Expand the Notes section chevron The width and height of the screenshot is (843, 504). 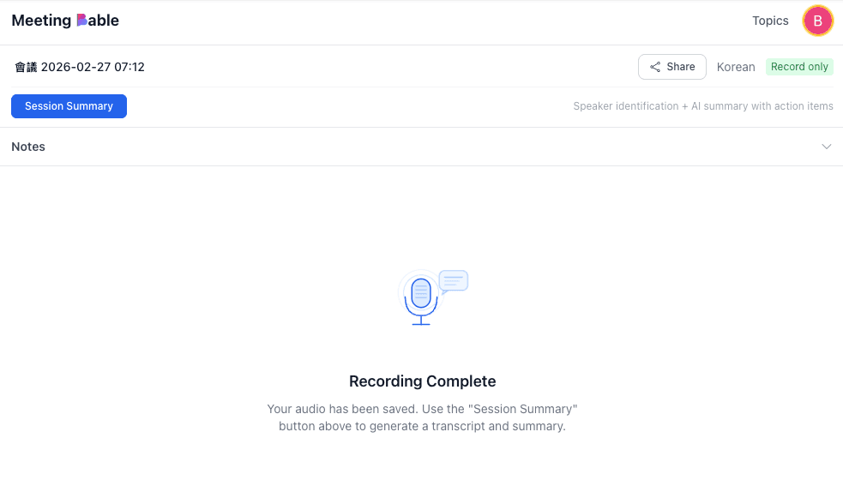tap(827, 147)
